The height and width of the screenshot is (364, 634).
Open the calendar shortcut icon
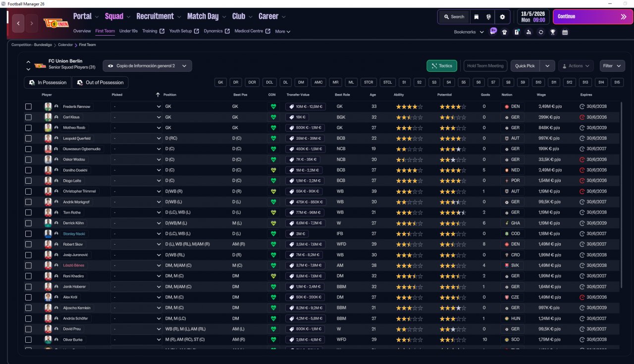click(x=565, y=32)
